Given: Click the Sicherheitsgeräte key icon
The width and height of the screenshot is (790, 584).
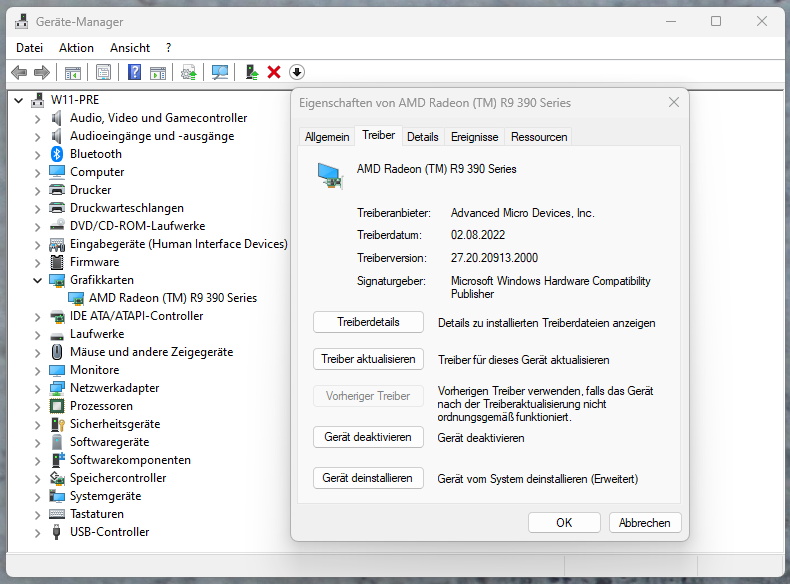Looking at the screenshot, I should point(57,424).
